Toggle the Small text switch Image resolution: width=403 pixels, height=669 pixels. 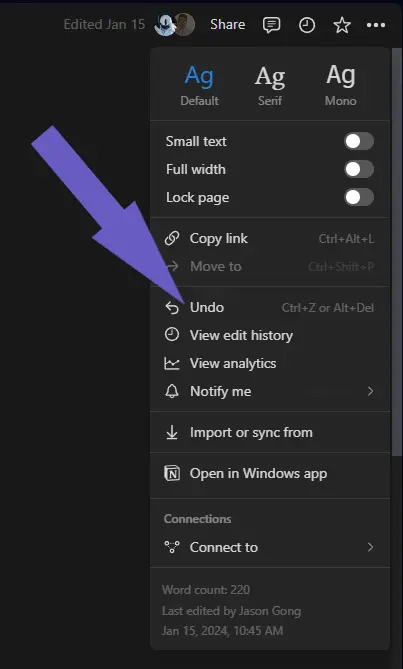(x=359, y=141)
